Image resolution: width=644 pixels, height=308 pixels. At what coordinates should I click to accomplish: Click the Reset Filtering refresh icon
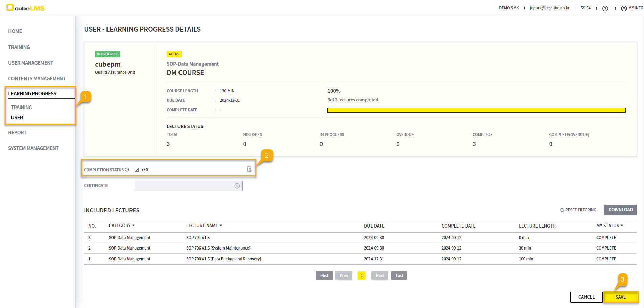click(x=562, y=210)
